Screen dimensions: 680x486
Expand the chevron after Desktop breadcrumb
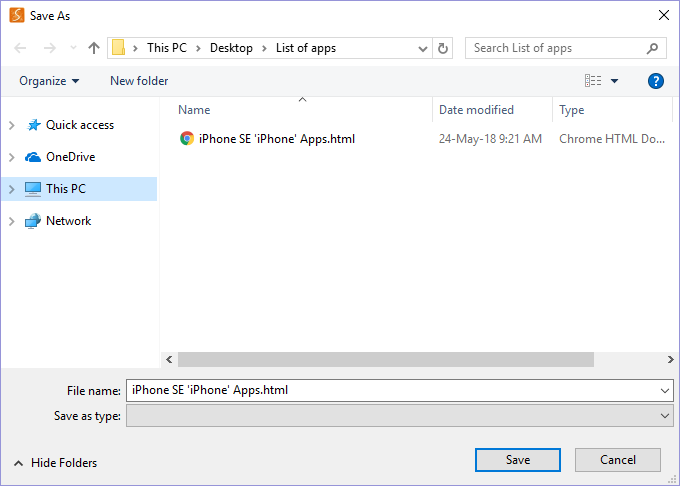point(264,48)
